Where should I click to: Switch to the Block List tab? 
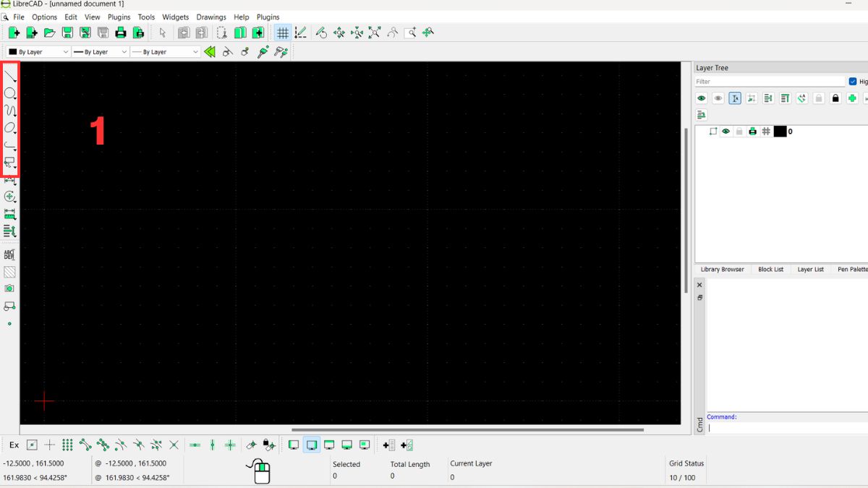point(770,269)
